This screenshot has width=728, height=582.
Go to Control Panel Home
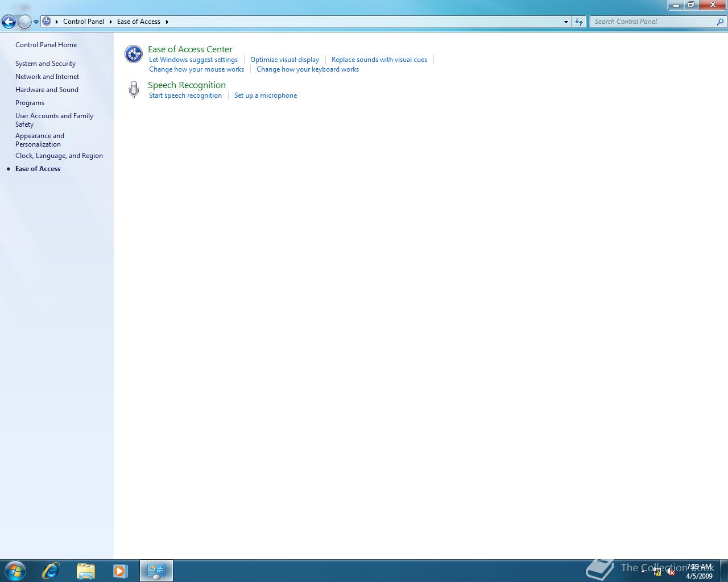point(46,45)
